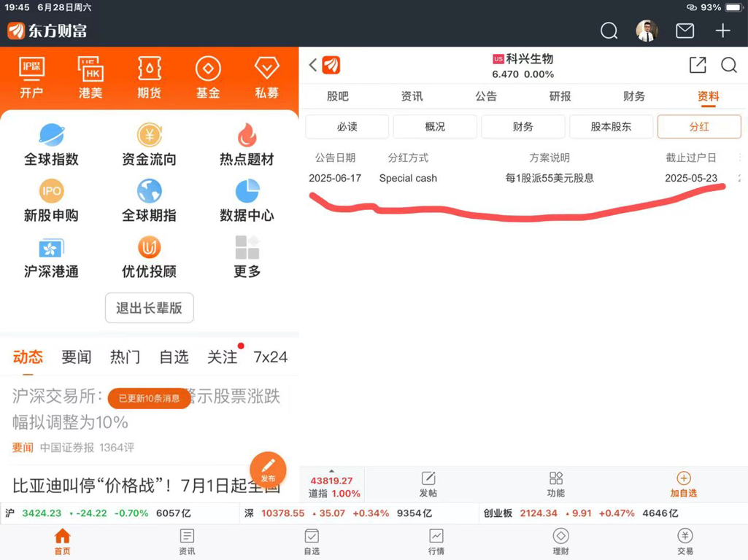Open 港美 HK/US stocks icon
This screenshot has height=560, width=748.
pyautogui.click(x=90, y=77)
